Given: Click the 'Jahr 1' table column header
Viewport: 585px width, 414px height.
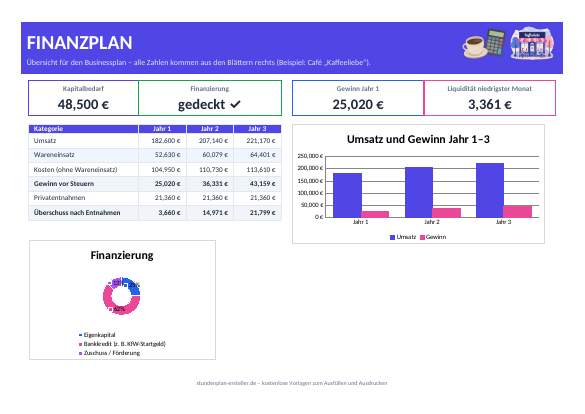Looking at the screenshot, I should [162, 129].
